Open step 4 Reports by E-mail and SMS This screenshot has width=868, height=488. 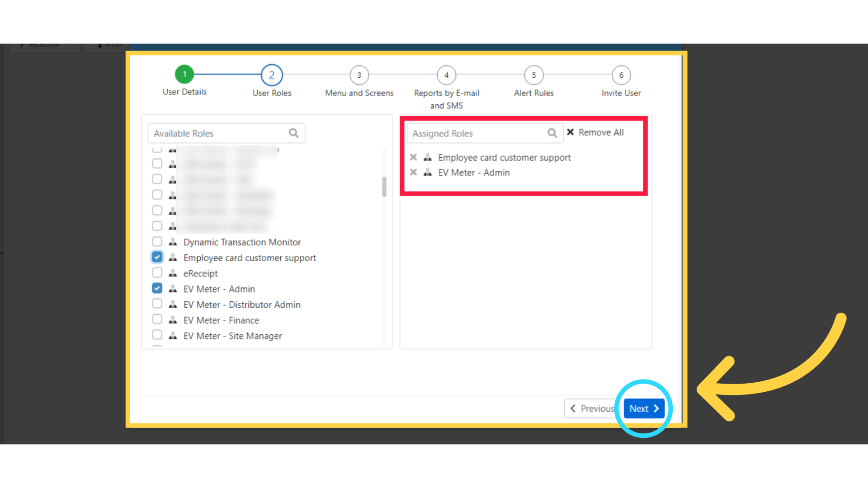(x=446, y=75)
